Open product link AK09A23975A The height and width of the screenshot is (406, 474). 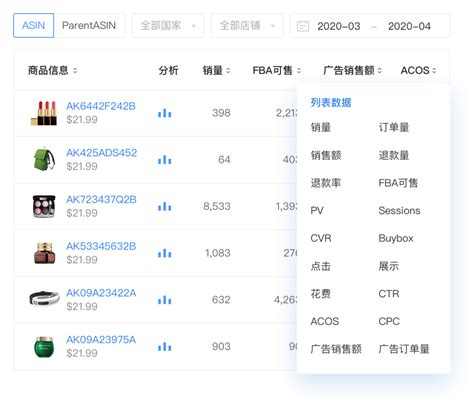pos(101,339)
